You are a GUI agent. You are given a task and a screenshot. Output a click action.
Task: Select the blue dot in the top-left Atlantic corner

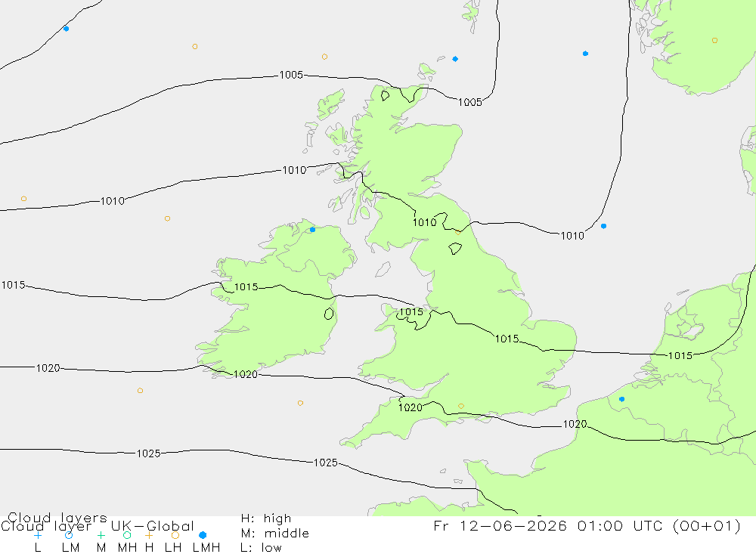(66, 29)
